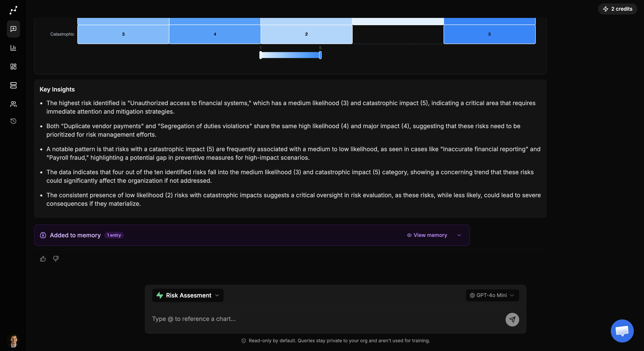Open the Risk Assesment dropdown

[188, 295]
